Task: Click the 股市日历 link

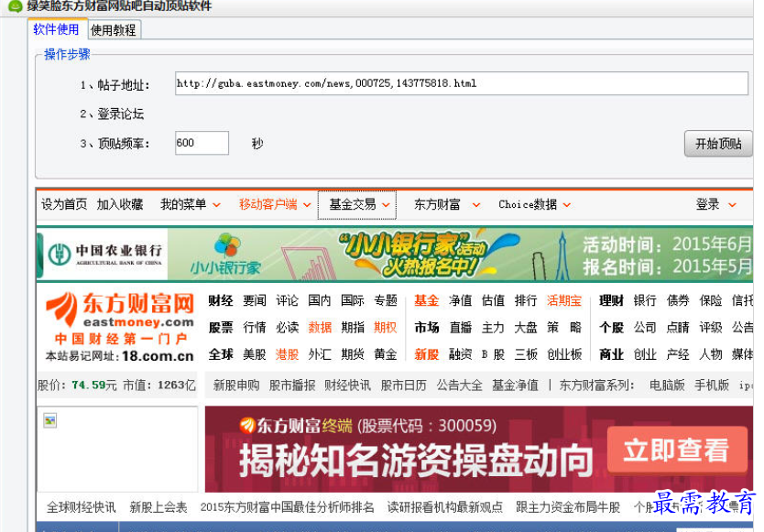Action: click(x=403, y=385)
